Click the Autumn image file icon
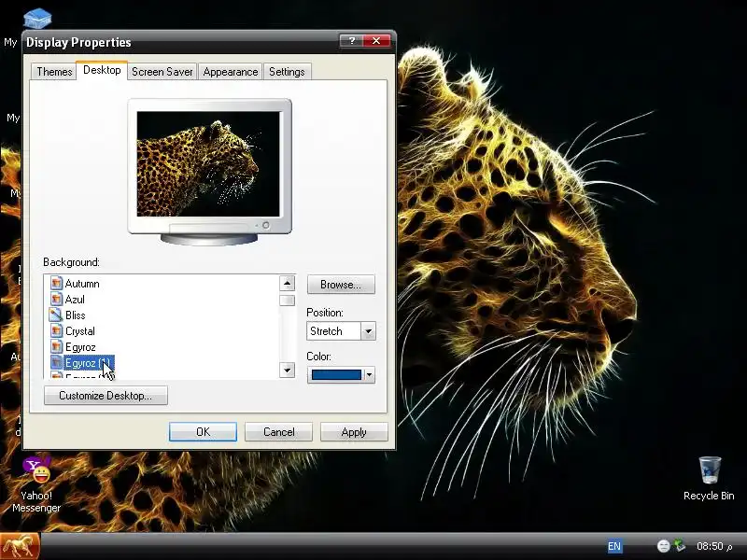The width and height of the screenshot is (747, 560). point(56,284)
